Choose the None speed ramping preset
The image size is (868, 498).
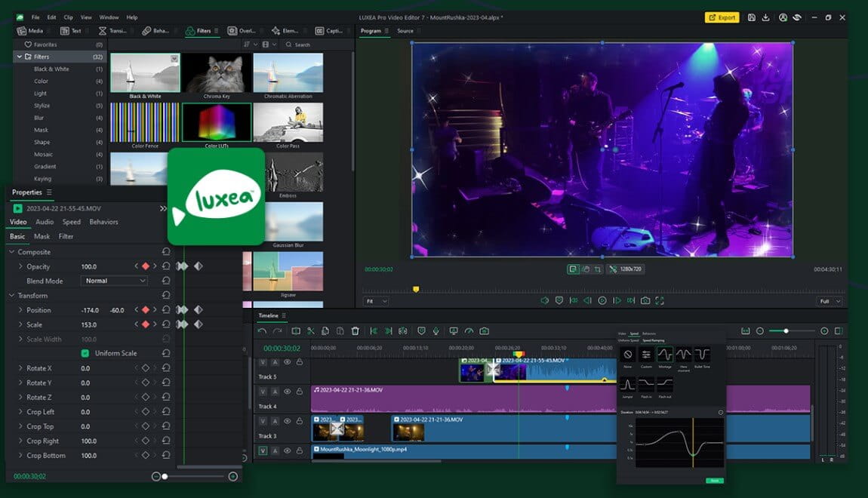pos(628,354)
